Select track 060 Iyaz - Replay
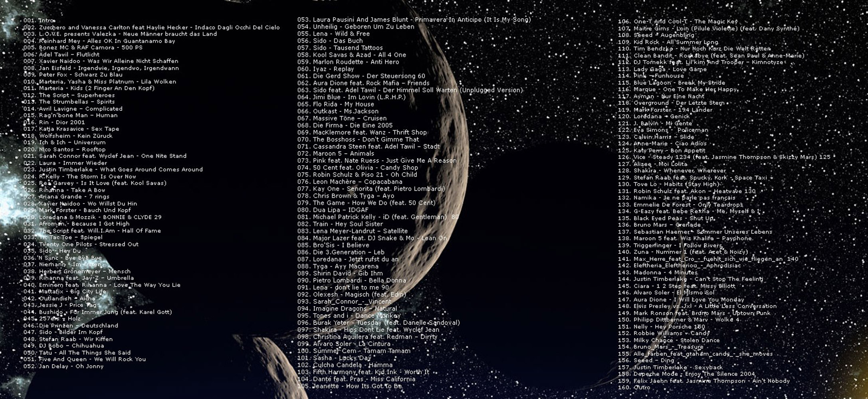 pyautogui.click(x=325, y=69)
